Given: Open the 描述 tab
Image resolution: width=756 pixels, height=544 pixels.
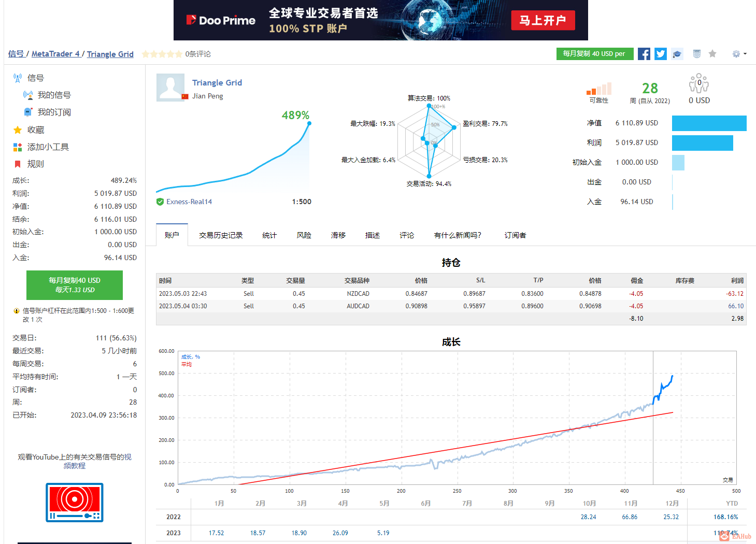Looking at the screenshot, I should [x=373, y=235].
